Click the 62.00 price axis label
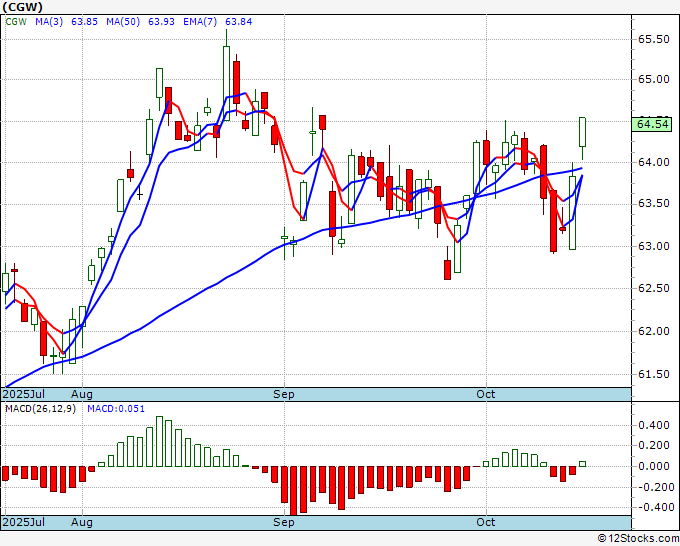 pos(654,331)
